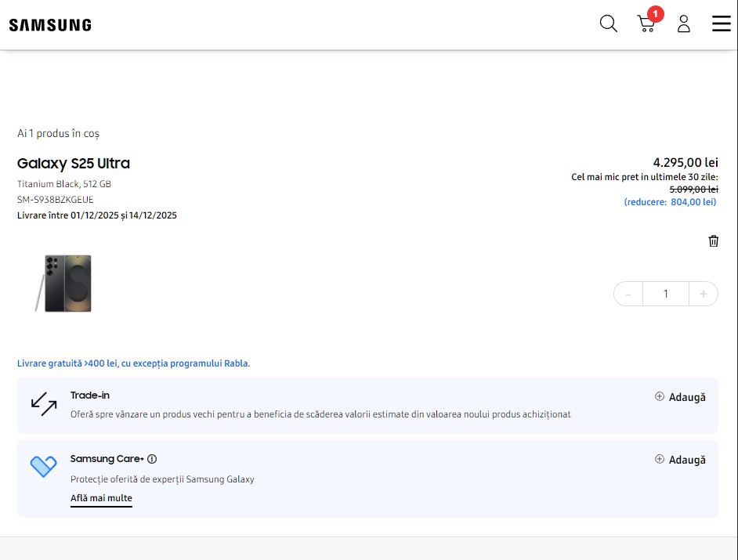This screenshot has height=560, width=738.
Task: Add Samsung Care+ with the Adaugă button
Action: click(x=680, y=460)
